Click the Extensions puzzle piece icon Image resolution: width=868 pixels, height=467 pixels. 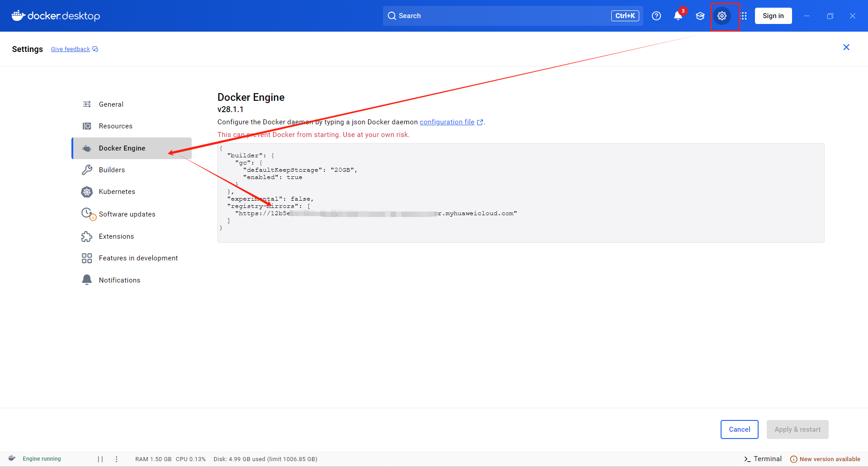click(87, 236)
